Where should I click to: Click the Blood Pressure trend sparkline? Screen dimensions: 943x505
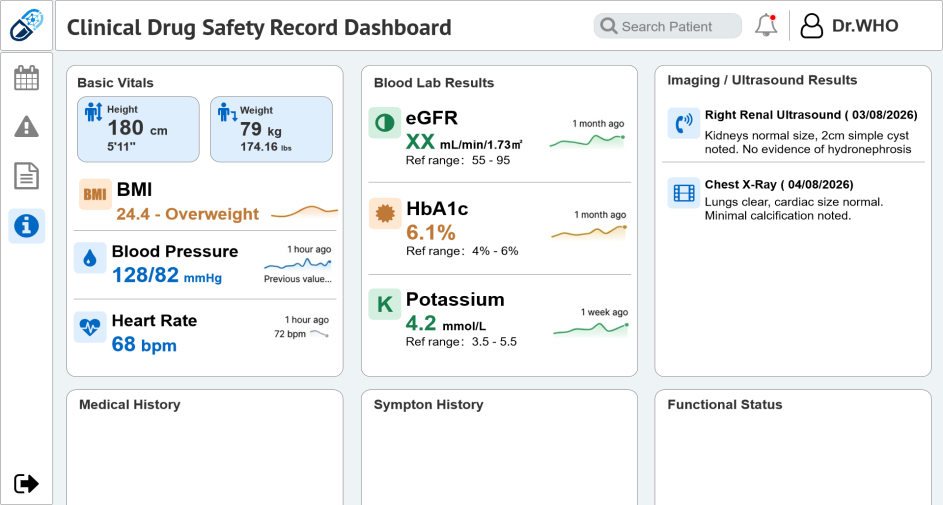click(x=298, y=264)
